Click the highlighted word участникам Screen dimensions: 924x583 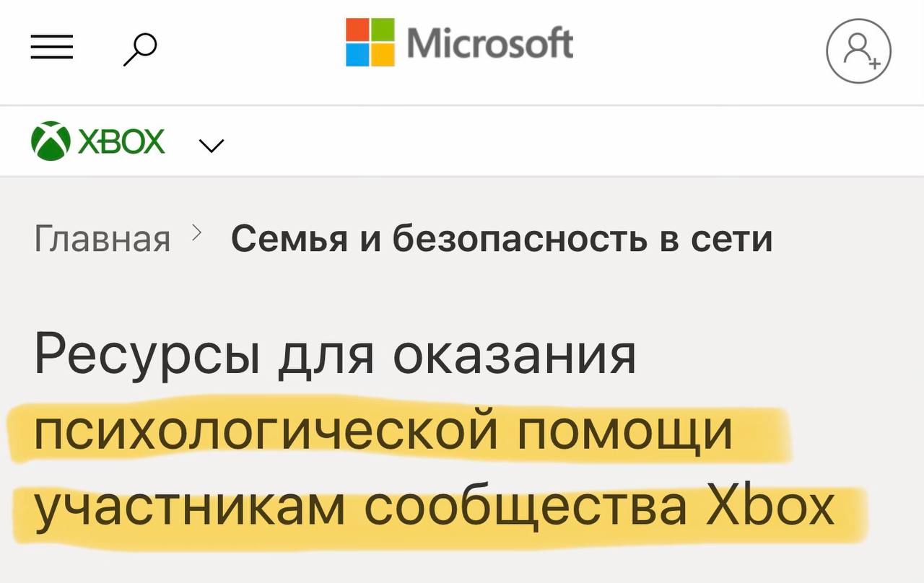[189, 507]
